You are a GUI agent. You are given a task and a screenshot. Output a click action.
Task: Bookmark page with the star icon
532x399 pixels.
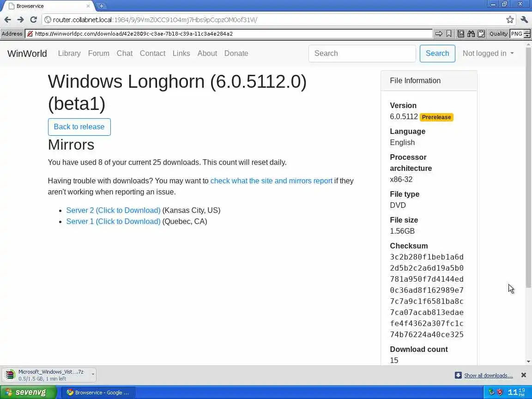pyautogui.click(x=510, y=20)
